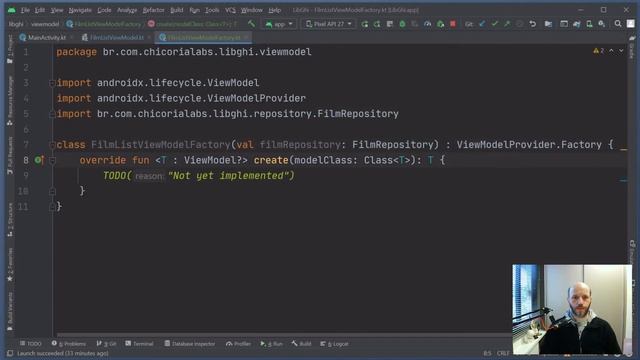Open the Pixel API 27 device dropdown

329,24
